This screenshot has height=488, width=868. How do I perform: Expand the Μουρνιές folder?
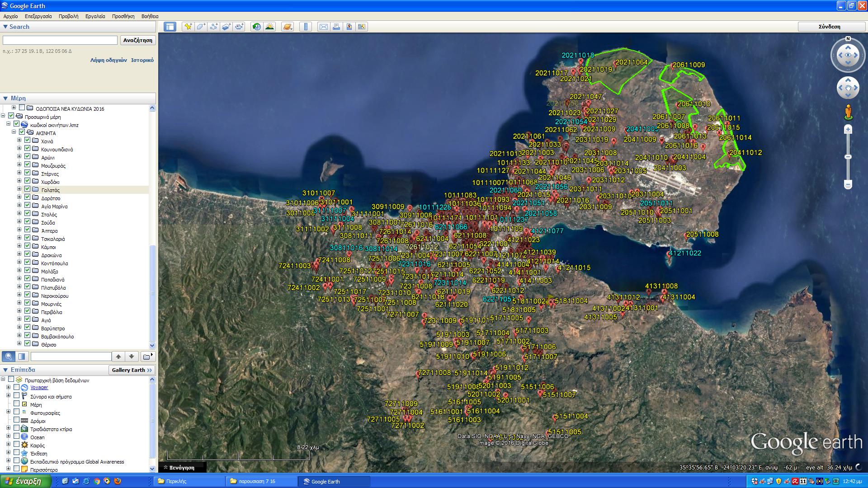(x=19, y=303)
